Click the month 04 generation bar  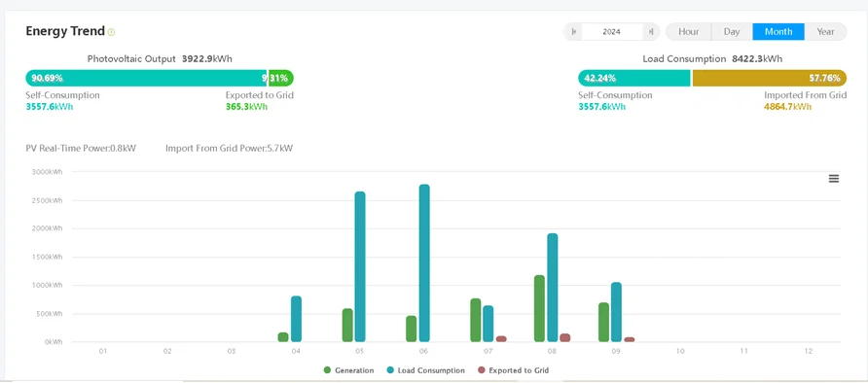tap(283, 337)
